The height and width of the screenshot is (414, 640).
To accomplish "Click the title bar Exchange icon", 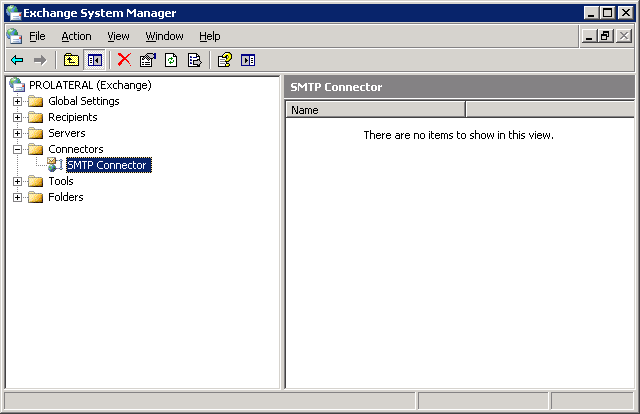I will 13,13.
